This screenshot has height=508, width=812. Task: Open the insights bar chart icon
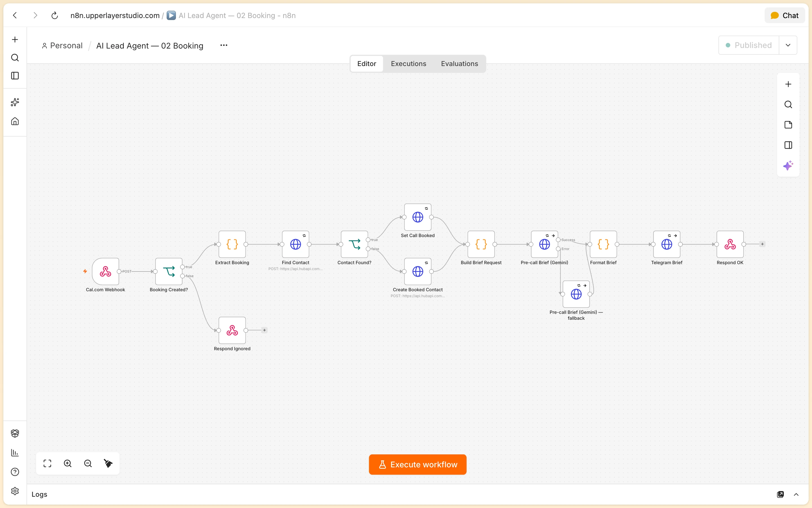pyautogui.click(x=15, y=453)
